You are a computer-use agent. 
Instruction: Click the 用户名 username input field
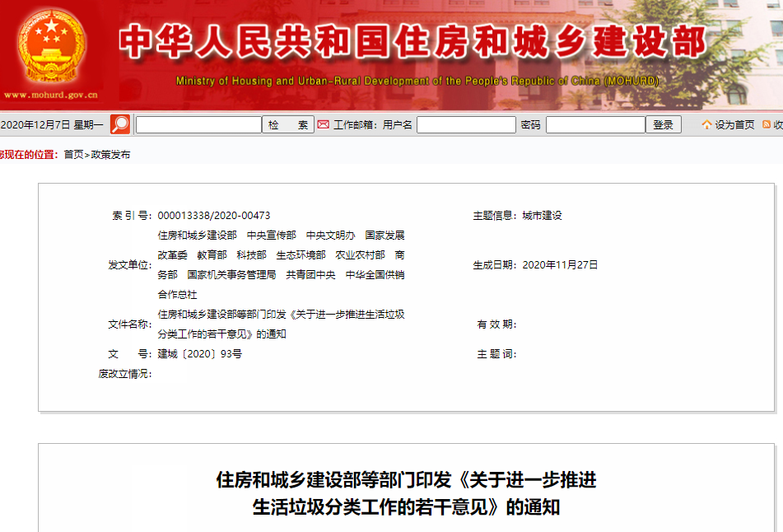466,125
